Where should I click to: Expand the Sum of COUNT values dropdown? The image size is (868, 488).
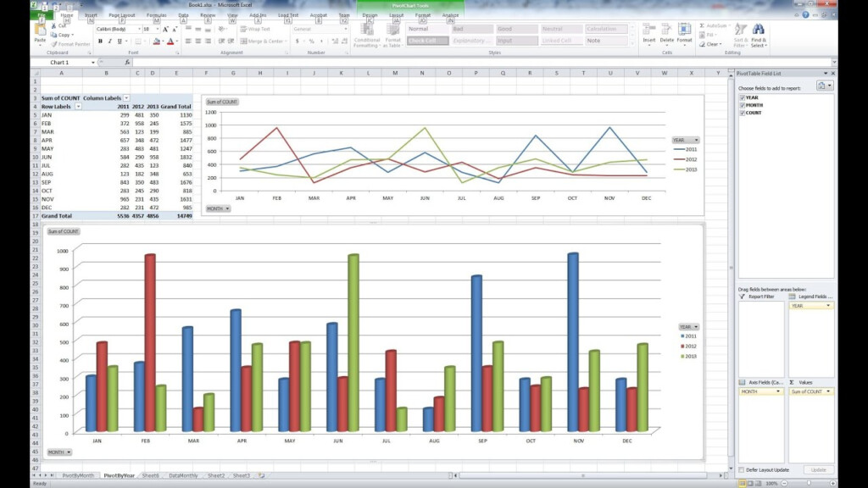[x=830, y=391]
